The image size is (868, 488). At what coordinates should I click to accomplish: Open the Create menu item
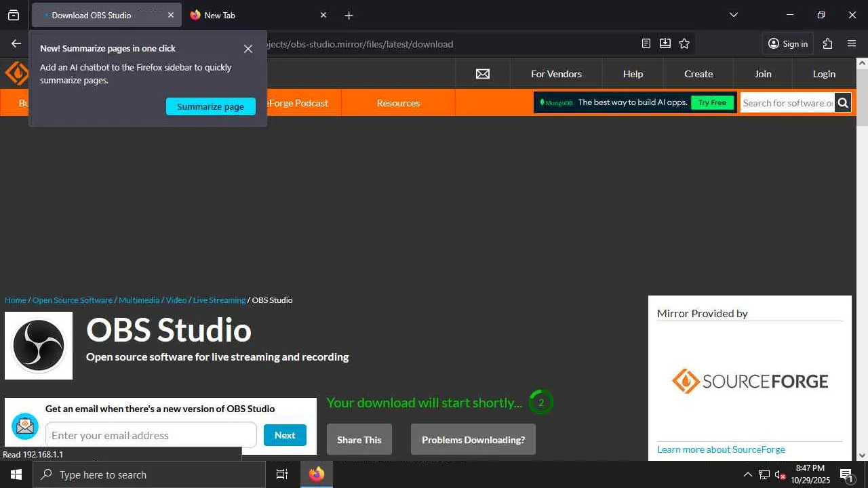coord(698,74)
